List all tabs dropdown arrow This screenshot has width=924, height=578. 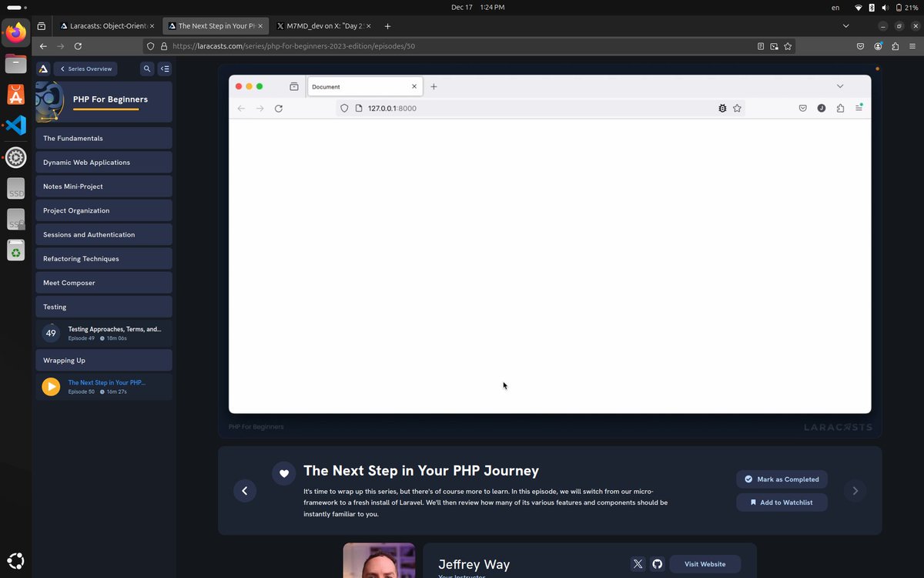tap(846, 25)
